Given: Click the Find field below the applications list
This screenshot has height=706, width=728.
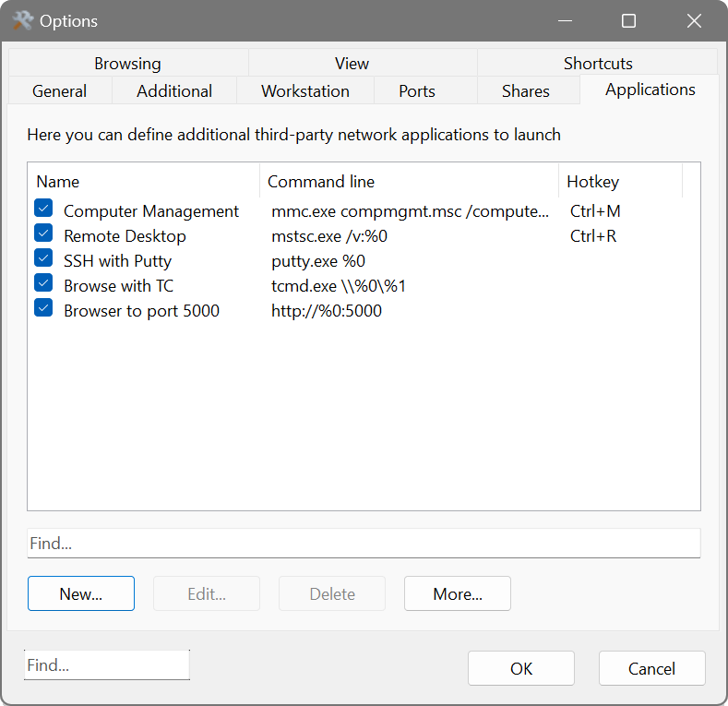Looking at the screenshot, I should click(364, 544).
